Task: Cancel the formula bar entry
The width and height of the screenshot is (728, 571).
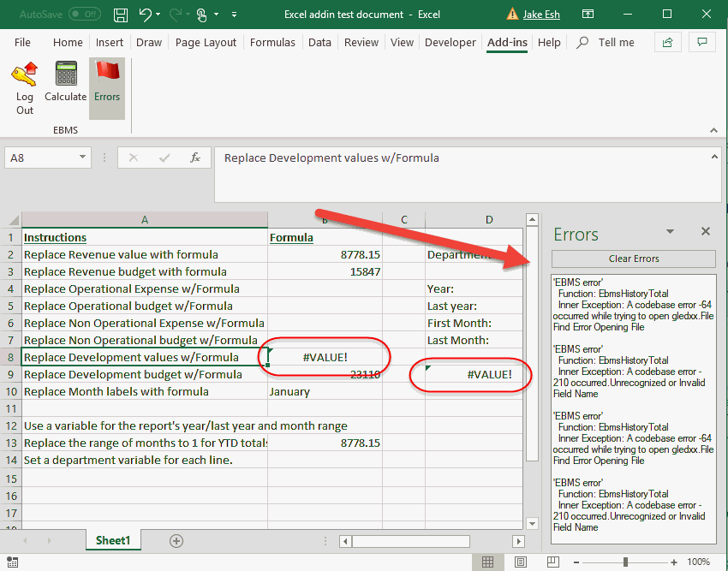Action: point(134,158)
